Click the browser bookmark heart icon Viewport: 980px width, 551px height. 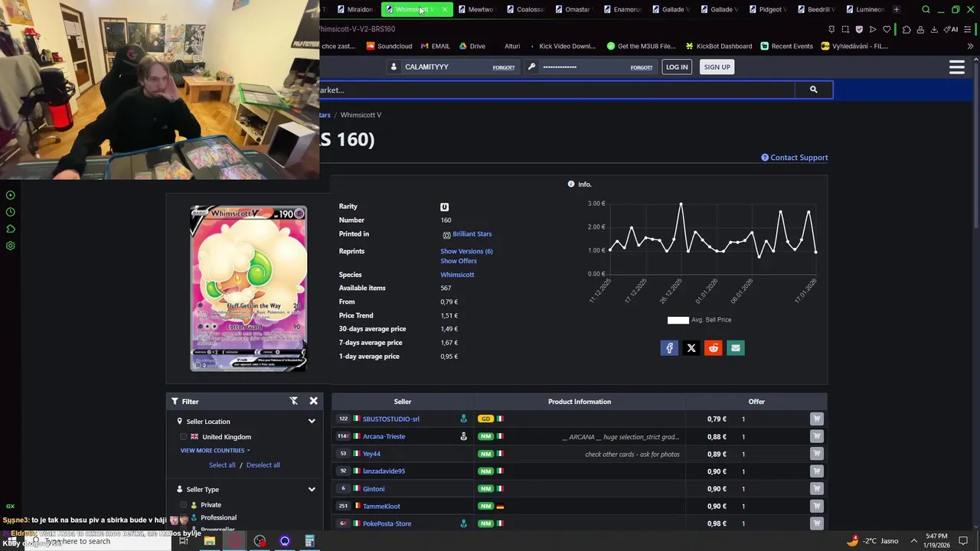887,29
